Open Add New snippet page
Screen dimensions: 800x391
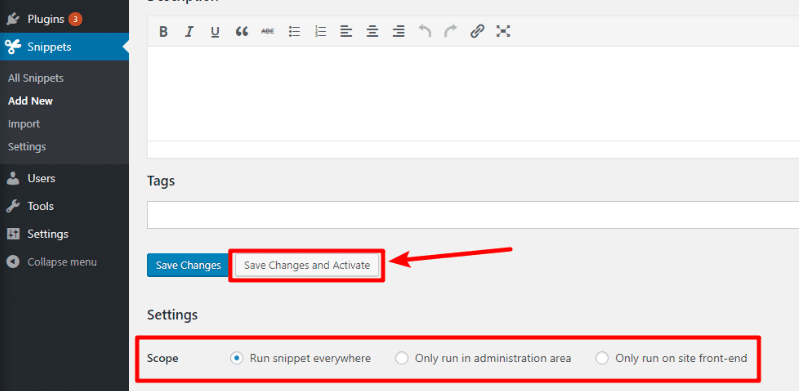click(31, 101)
